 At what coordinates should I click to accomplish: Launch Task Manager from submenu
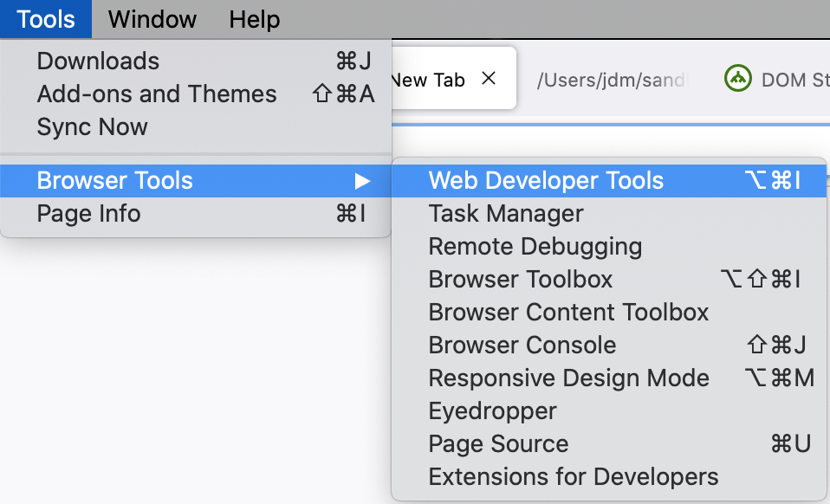[x=506, y=214]
